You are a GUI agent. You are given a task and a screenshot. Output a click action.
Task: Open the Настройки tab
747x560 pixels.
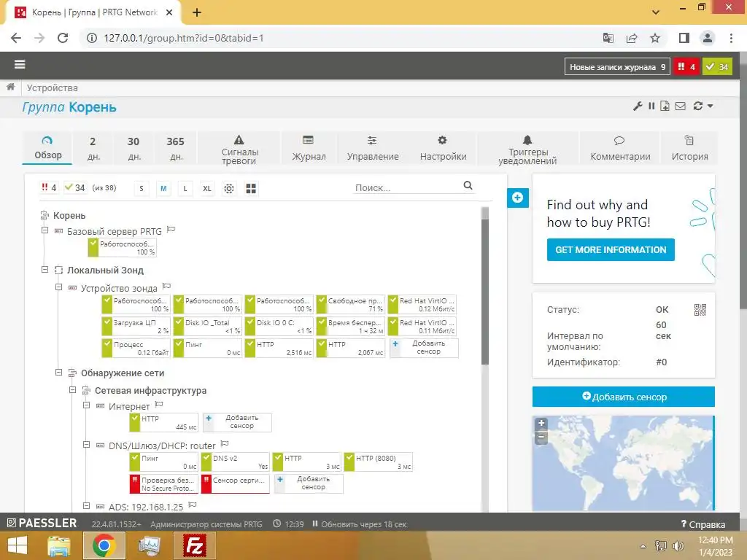443,148
